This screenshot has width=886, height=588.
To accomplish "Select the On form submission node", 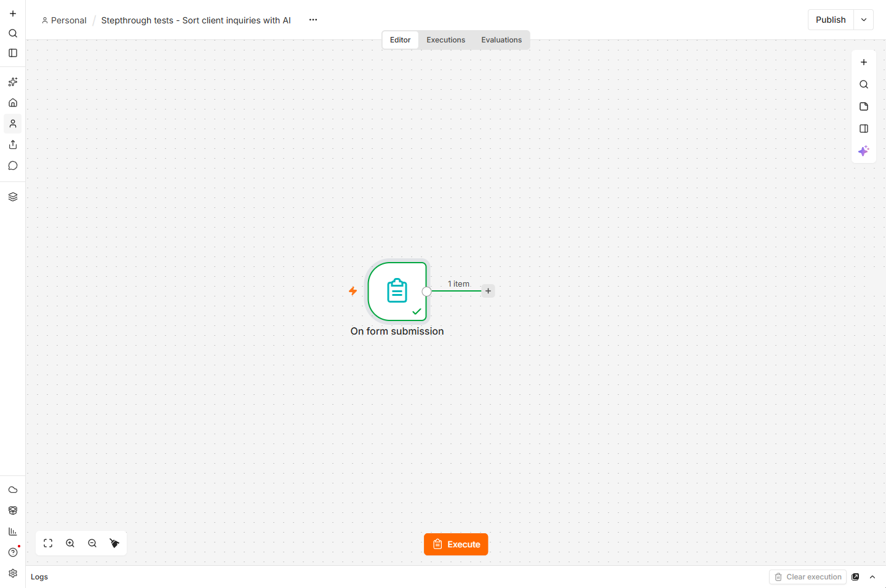I will tap(397, 292).
